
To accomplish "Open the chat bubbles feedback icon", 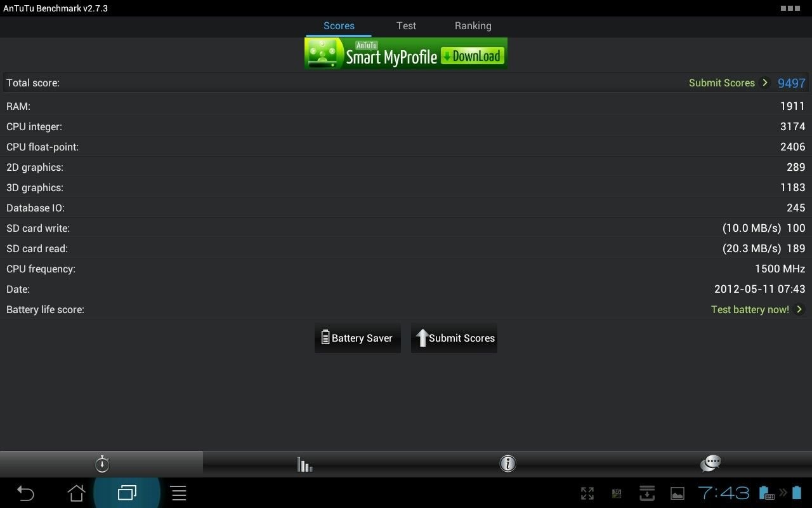I will 710,464.
